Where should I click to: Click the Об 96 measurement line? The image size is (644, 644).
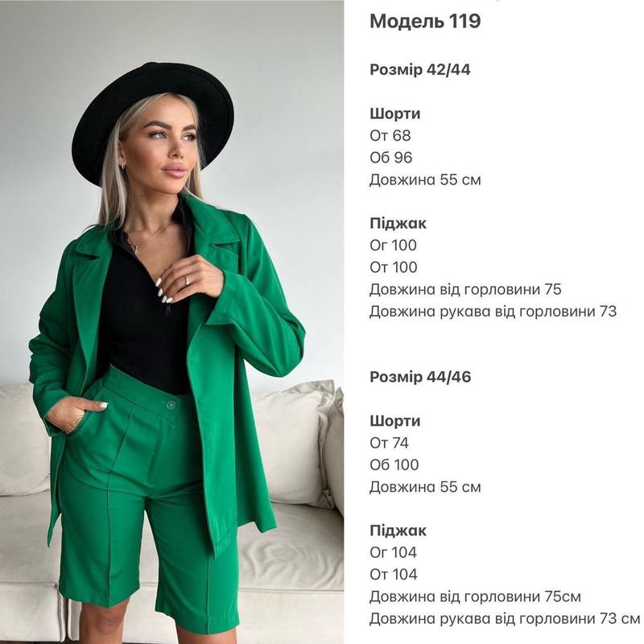click(x=390, y=158)
